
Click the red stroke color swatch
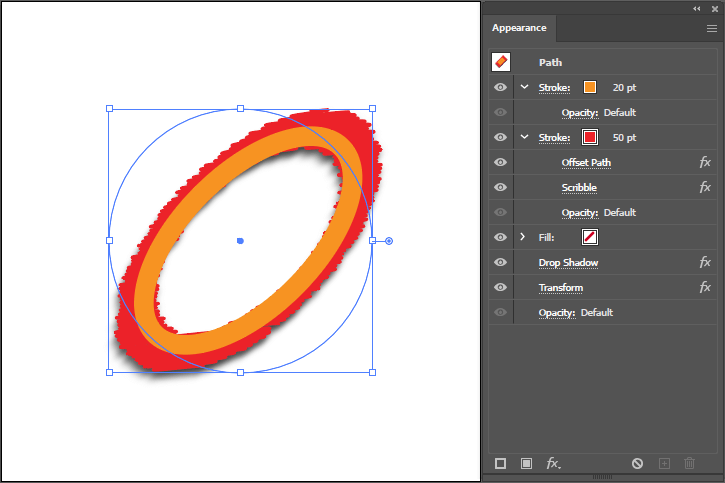coord(590,137)
